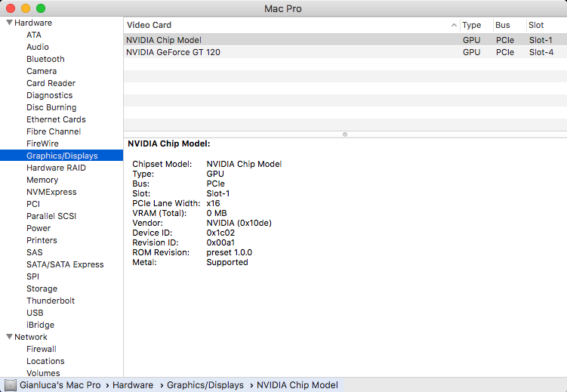Show Diagnostics information
Image resolution: width=567 pixels, height=392 pixels.
pyautogui.click(x=50, y=95)
